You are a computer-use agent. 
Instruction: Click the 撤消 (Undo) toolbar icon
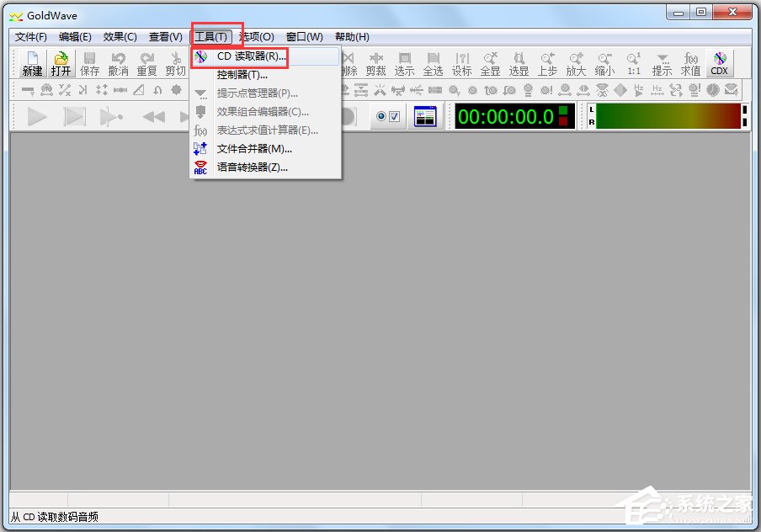[119, 64]
